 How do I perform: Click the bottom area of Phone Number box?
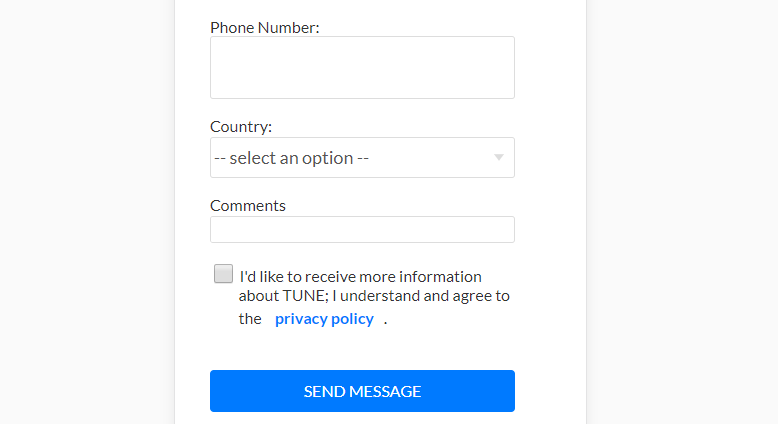pyautogui.click(x=362, y=90)
